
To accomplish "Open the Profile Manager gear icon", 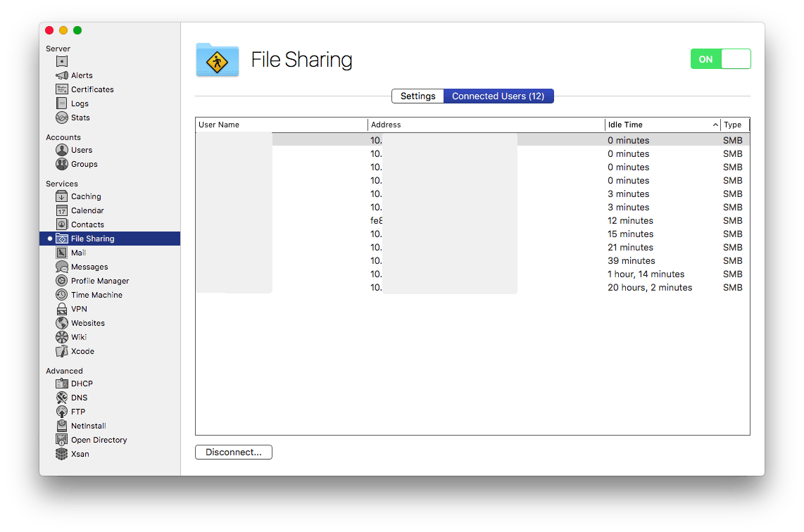I will click(61, 280).
